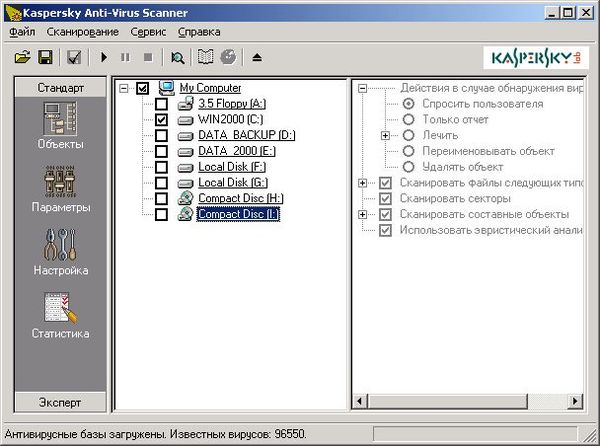Click the status bar progress field
Screen dimensions: 600x446
point(475,434)
